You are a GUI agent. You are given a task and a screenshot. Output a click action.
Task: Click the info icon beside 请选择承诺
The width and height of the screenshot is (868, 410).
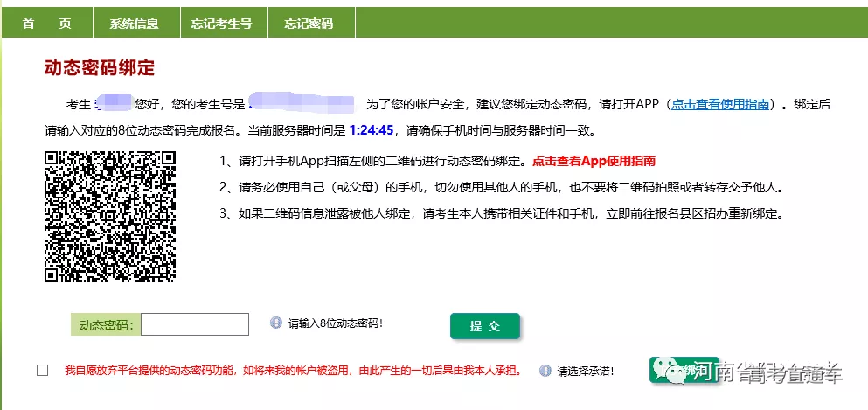(x=545, y=371)
